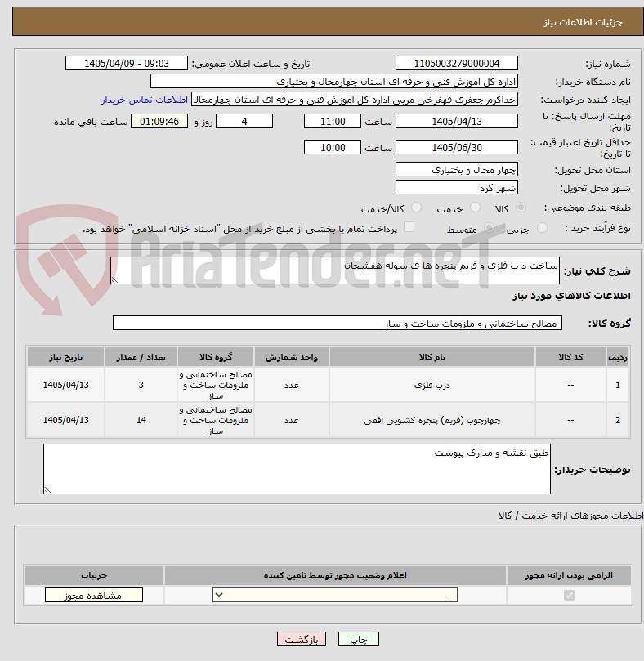The image size is (644, 661).
Task: Click the remaining time 01:09:46 field
Action: pyautogui.click(x=159, y=122)
